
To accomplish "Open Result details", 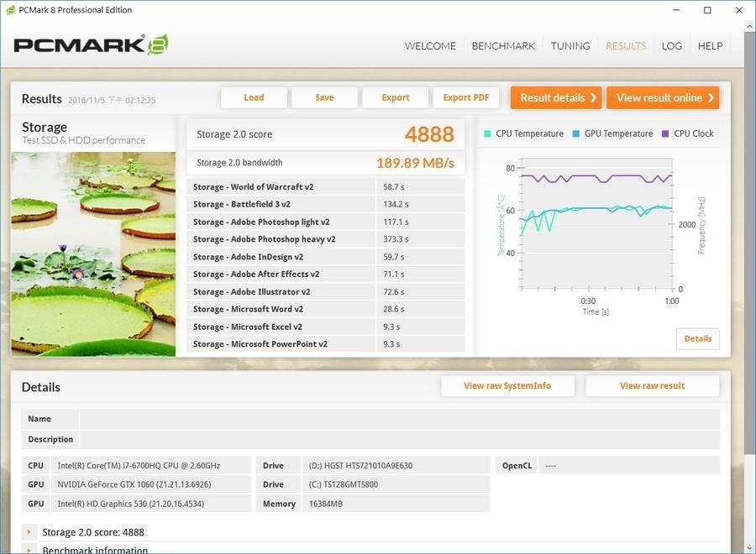I will 556,97.
